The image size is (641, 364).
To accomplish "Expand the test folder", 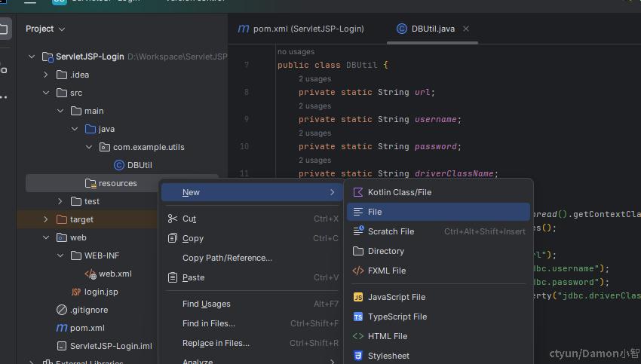I will tap(60, 201).
